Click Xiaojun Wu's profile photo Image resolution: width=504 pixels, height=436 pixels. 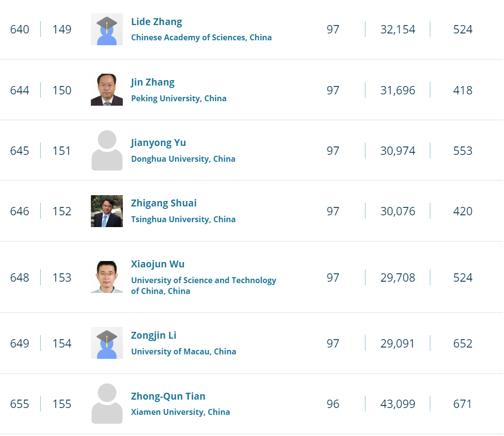(x=107, y=277)
